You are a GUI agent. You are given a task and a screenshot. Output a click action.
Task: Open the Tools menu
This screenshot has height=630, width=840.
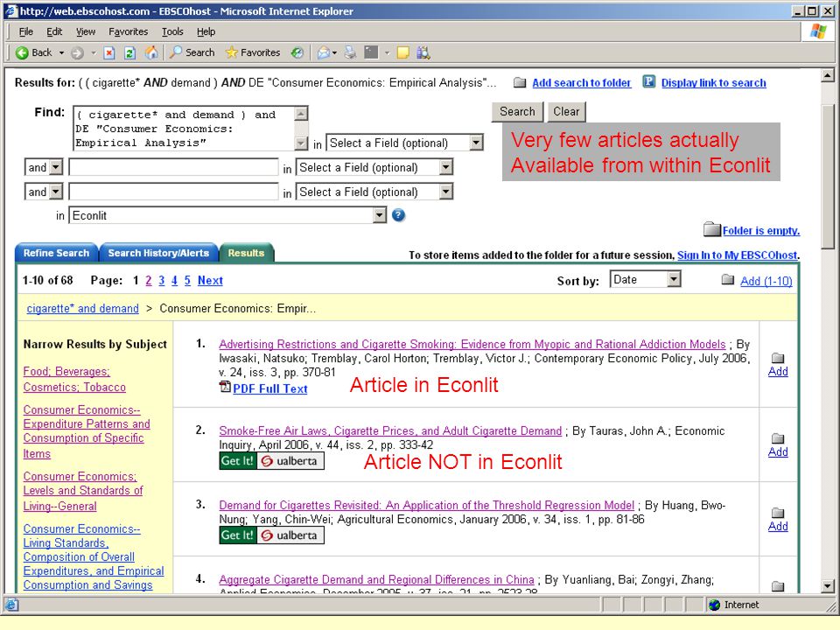(x=172, y=31)
